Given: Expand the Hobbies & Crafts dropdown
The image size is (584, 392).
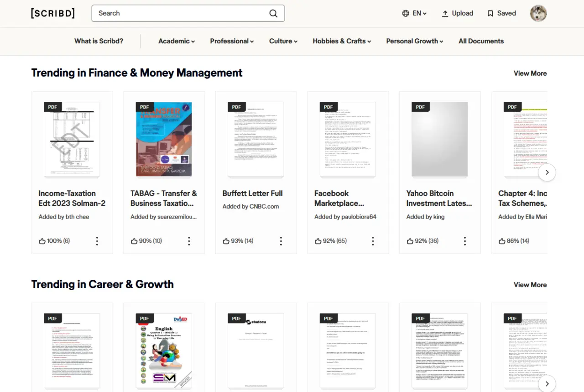Looking at the screenshot, I should [342, 41].
